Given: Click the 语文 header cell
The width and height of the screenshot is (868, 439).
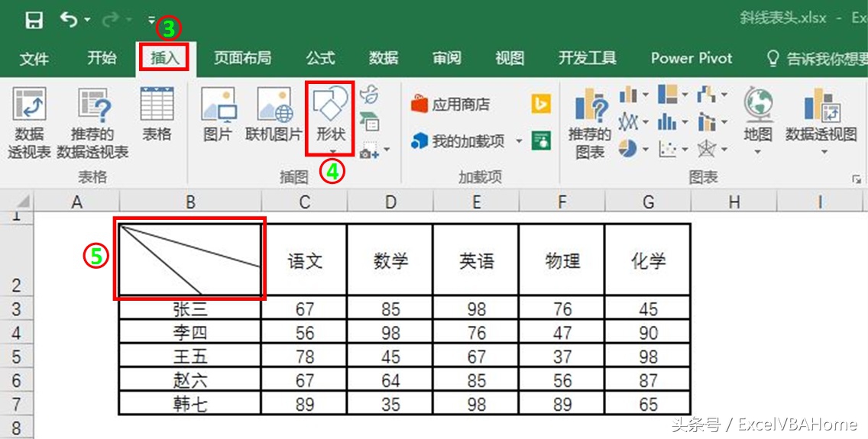Looking at the screenshot, I should [304, 260].
